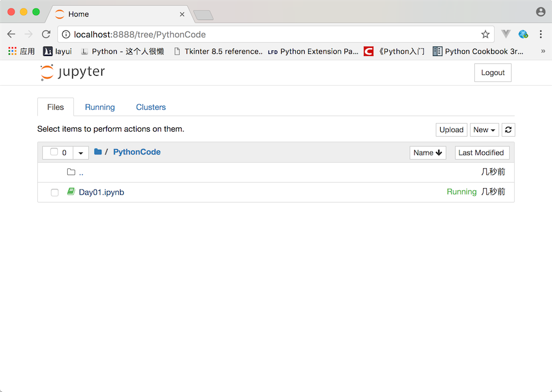Switch to the Clusters tab

[150, 107]
